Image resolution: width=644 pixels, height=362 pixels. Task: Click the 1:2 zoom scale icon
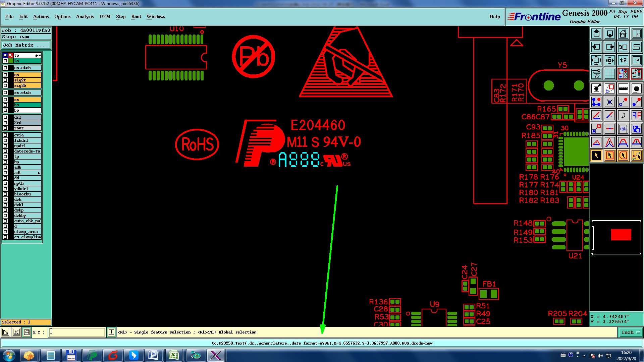[x=623, y=60]
